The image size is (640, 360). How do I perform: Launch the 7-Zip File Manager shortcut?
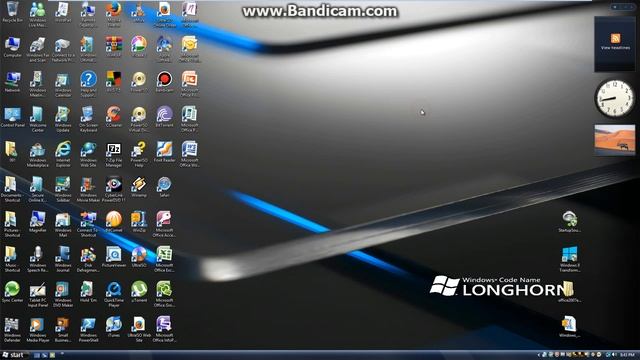point(113,154)
